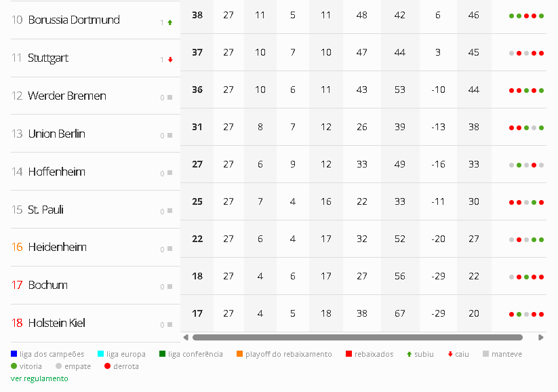The height and width of the screenshot is (392, 558).
Task: Click Hoffenheim's team name
Action: (57, 172)
